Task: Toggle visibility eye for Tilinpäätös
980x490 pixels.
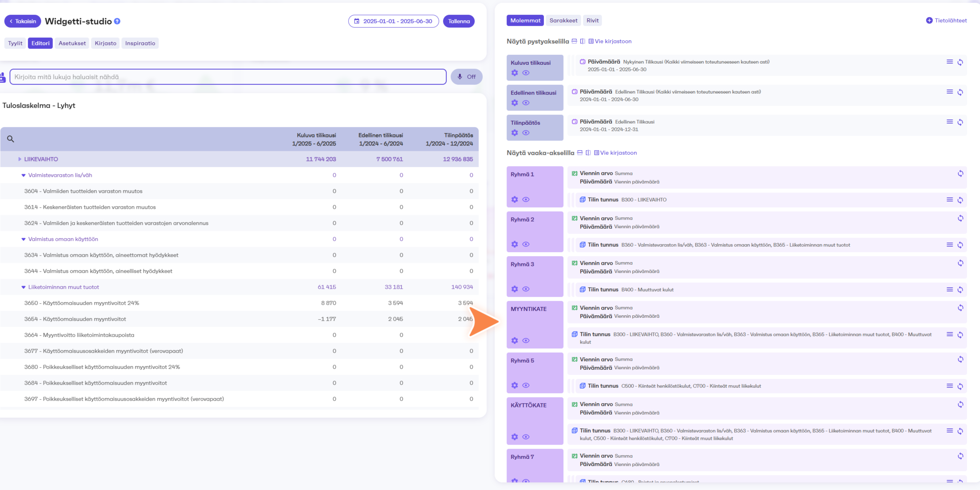Action: (x=526, y=133)
